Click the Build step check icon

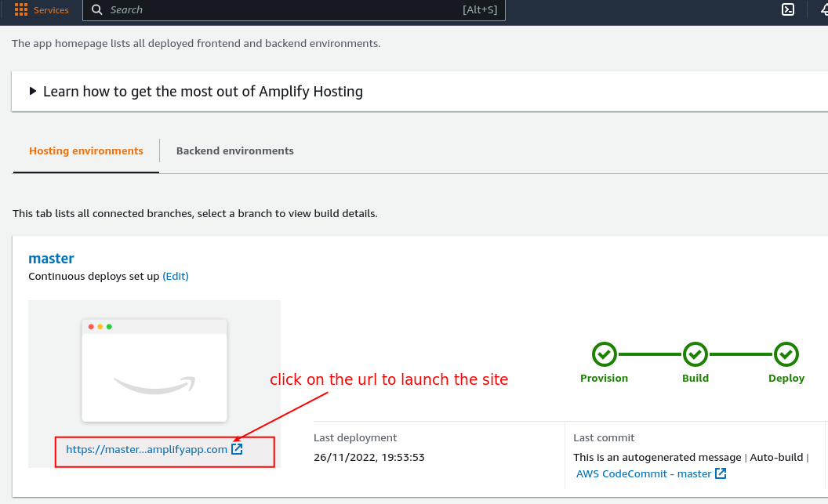point(695,354)
